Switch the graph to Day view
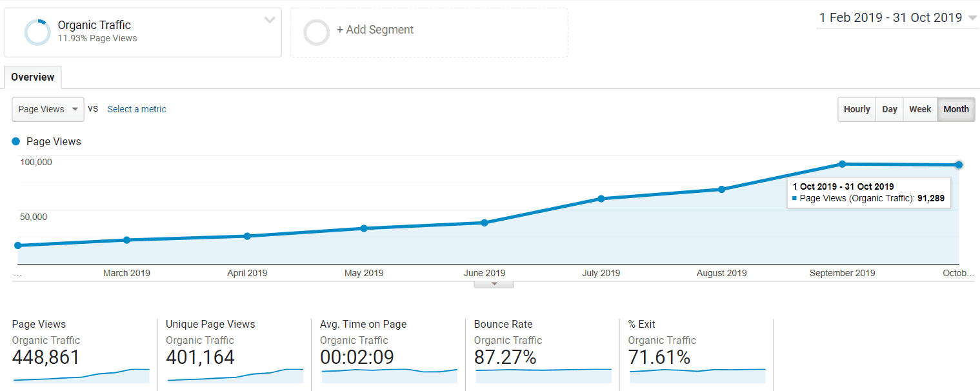The width and height of the screenshot is (980, 391). point(890,109)
